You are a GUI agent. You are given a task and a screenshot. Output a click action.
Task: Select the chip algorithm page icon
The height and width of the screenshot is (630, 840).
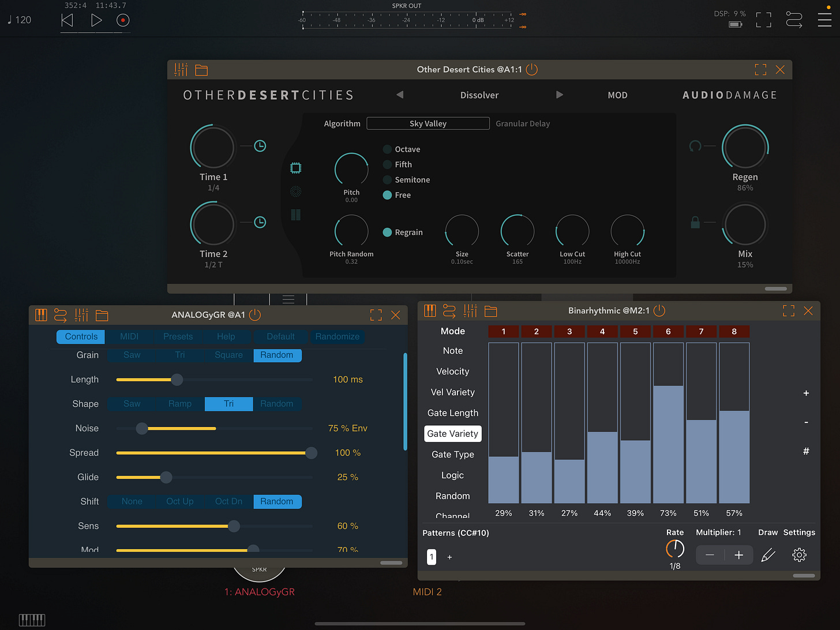[x=295, y=168]
